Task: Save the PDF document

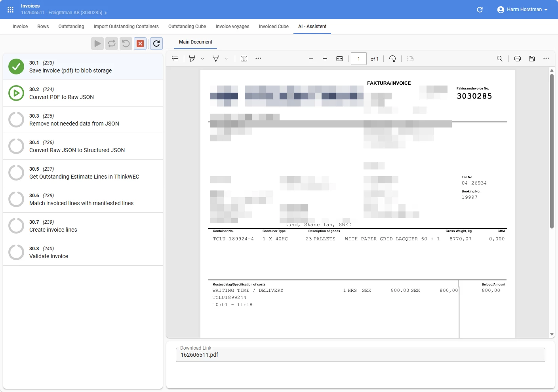Action: click(x=532, y=59)
